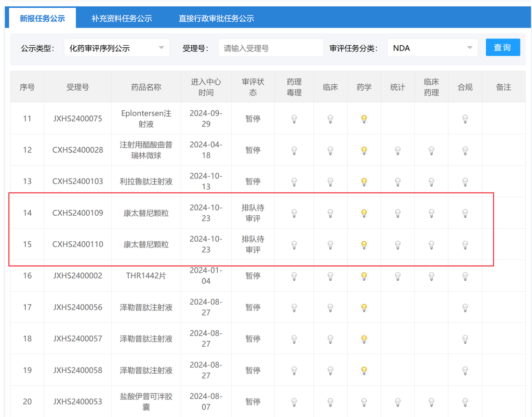Click 药理毒理 bulb for JXHS2400057
Viewport: 532px width, 417px height.
click(294, 339)
